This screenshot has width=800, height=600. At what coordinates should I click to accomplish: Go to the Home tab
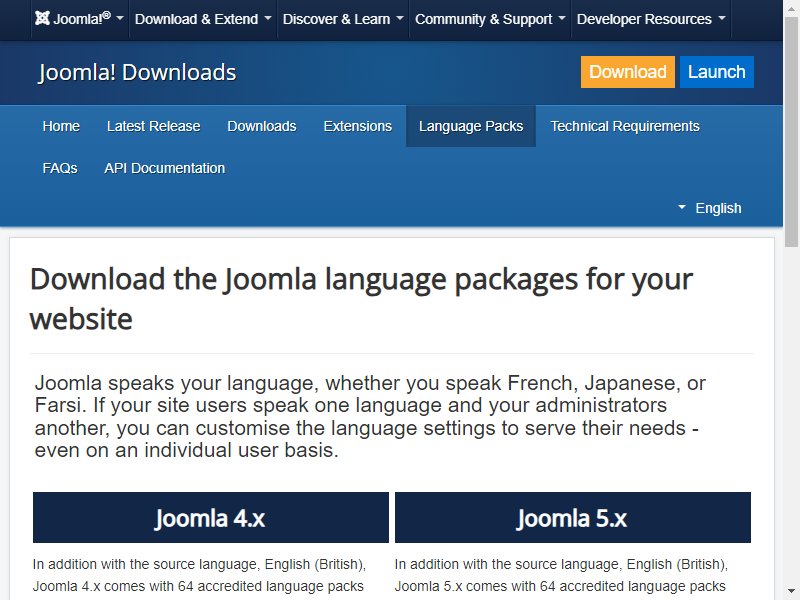pos(61,126)
